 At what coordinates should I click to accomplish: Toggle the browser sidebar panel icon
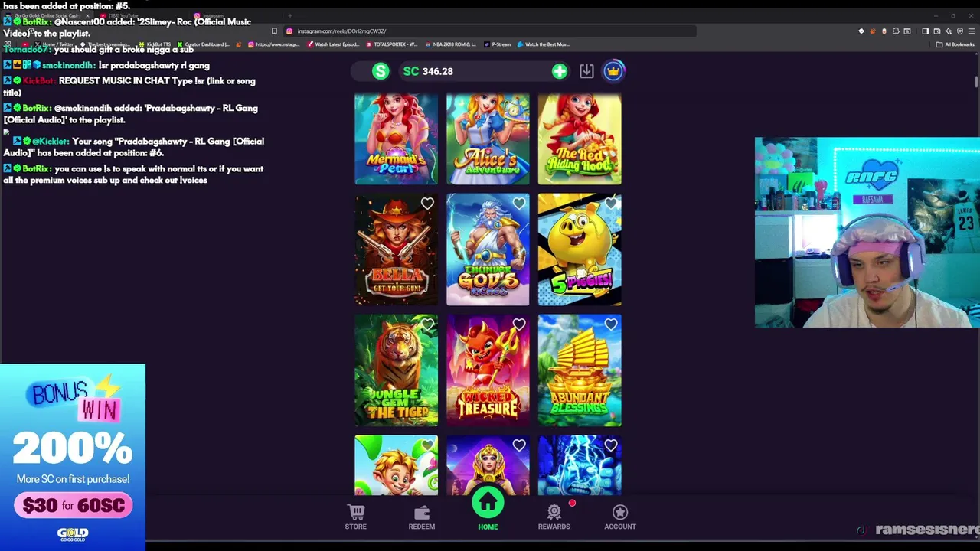pyautogui.click(x=925, y=31)
